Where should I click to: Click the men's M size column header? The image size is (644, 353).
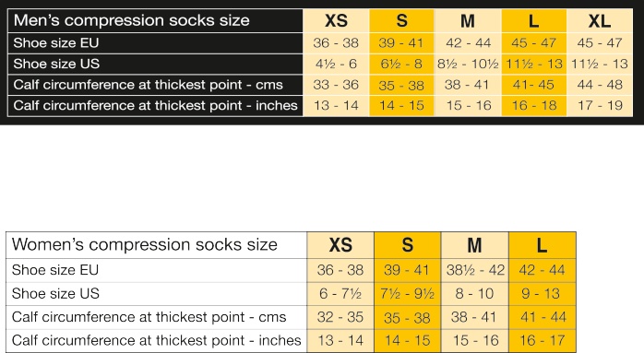click(468, 21)
